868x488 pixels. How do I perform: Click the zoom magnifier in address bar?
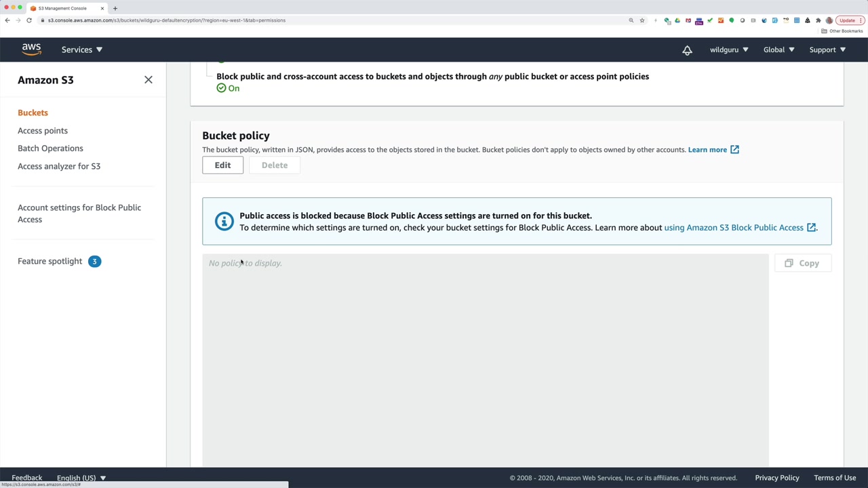pyautogui.click(x=631, y=20)
